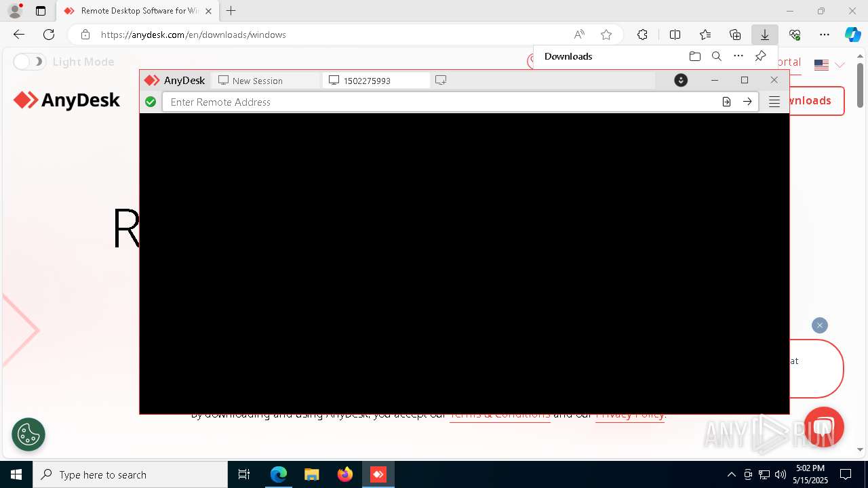Toggle the Light Mode switch

(29, 62)
